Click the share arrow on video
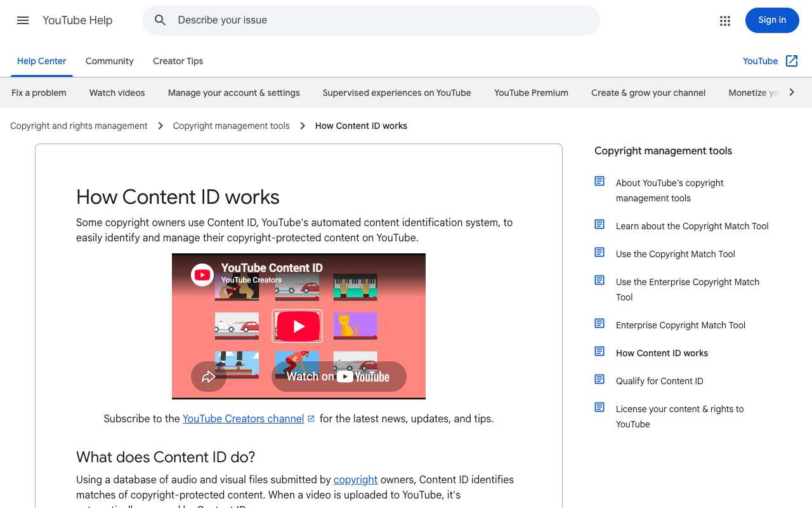812x508 pixels. tap(209, 377)
